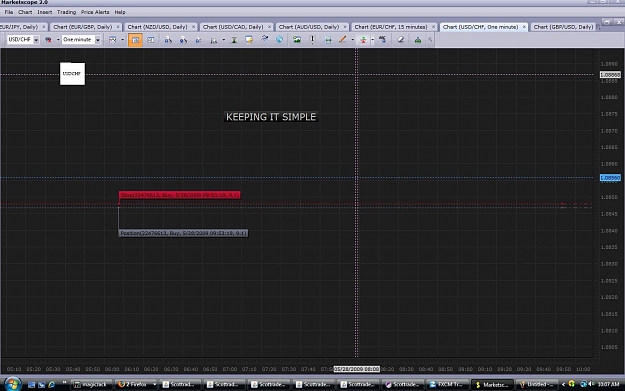Open the 2 Firefox taskbar group
625x391 pixels.
(137, 385)
